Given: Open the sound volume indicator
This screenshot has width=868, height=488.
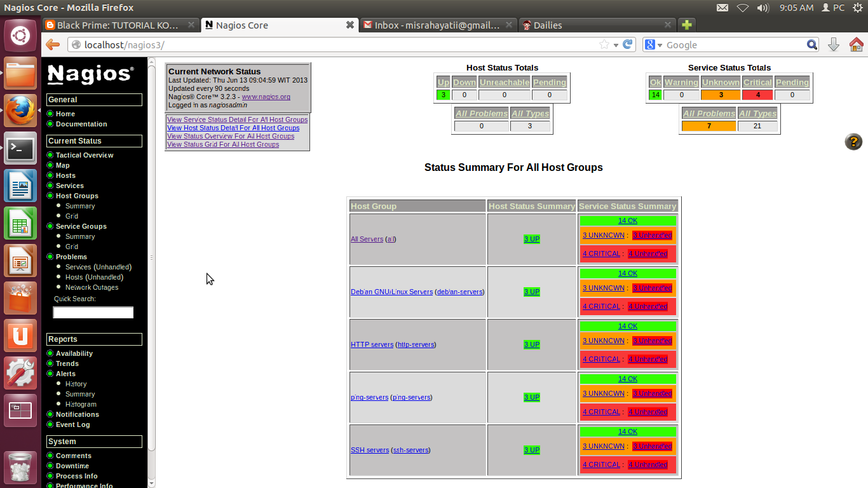Looking at the screenshot, I should point(763,8).
